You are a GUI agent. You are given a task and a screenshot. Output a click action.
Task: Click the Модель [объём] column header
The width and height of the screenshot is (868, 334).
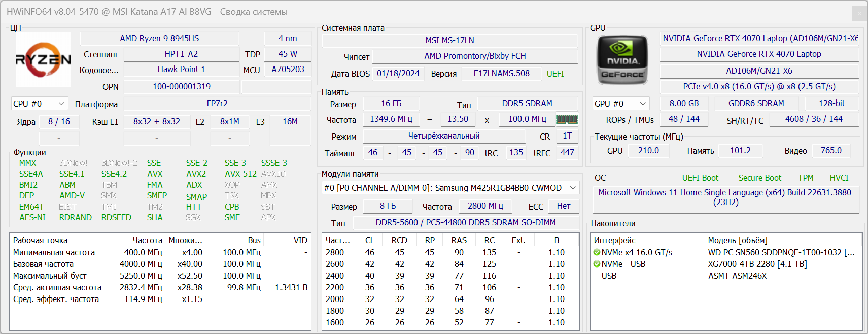pos(737,241)
